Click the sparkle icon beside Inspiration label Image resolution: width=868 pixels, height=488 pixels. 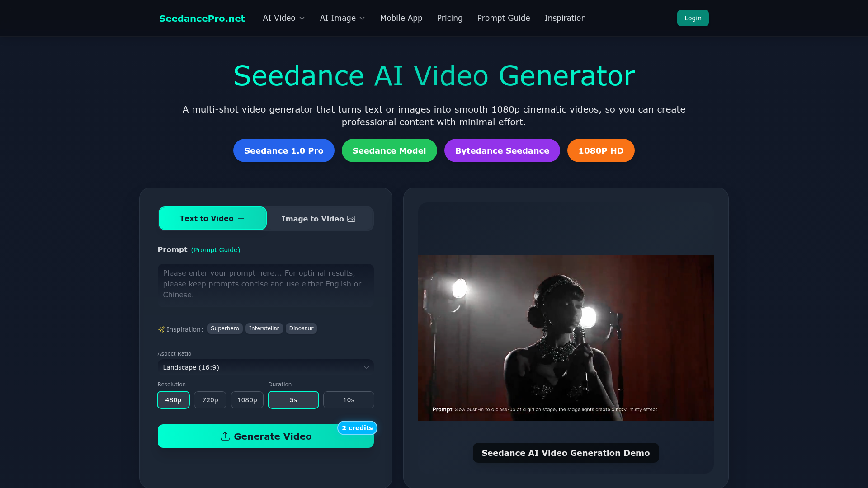point(161,329)
